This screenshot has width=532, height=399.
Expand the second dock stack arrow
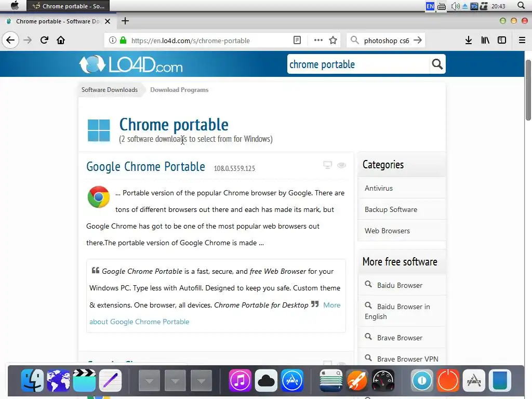click(x=175, y=381)
